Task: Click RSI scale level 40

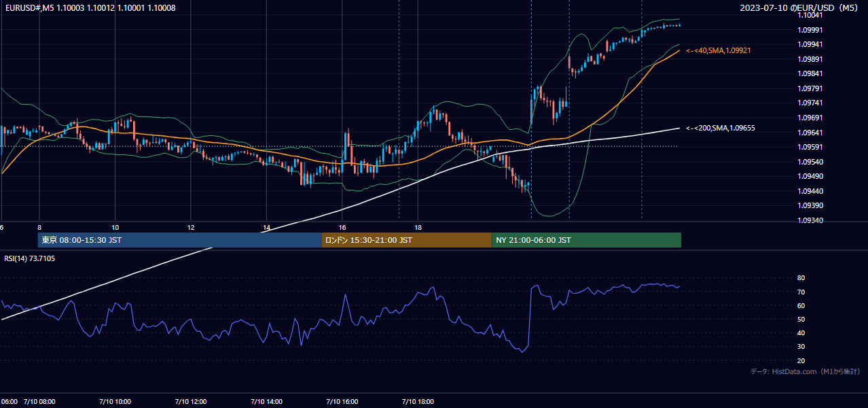Action: (x=801, y=333)
